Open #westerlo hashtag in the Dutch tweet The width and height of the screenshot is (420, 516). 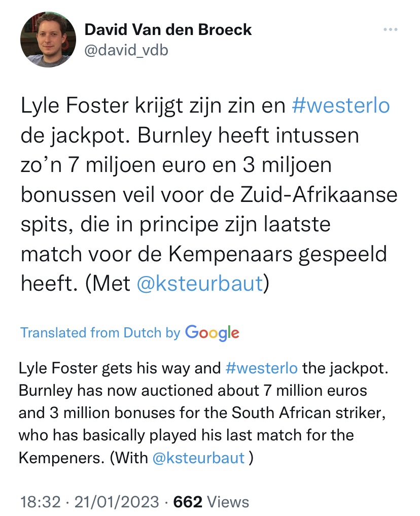pyautogui.click(x=341, y=106)
